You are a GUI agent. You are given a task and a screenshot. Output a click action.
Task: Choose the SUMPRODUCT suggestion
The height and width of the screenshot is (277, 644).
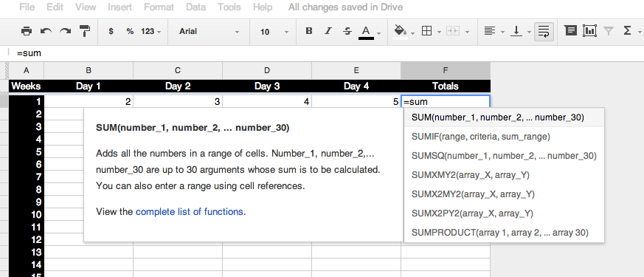pyautogui.click(x=504, y=233)
